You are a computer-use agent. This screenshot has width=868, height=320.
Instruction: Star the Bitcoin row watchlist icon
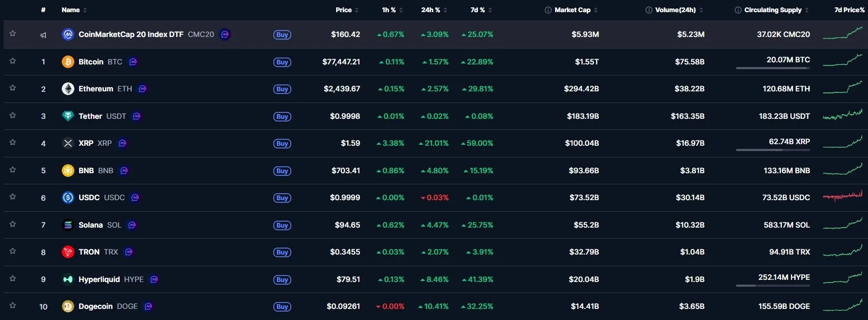pyautogui.click(x=13, y=61)
